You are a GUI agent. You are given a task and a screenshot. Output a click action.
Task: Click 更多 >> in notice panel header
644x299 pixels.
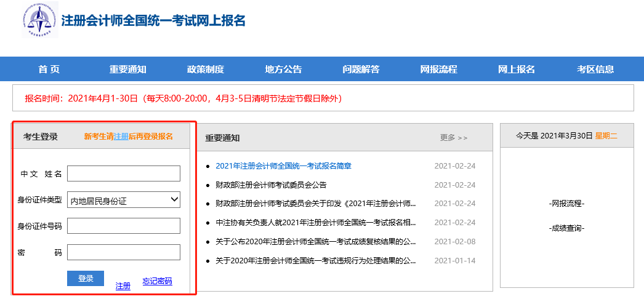[x=454, y=138]
